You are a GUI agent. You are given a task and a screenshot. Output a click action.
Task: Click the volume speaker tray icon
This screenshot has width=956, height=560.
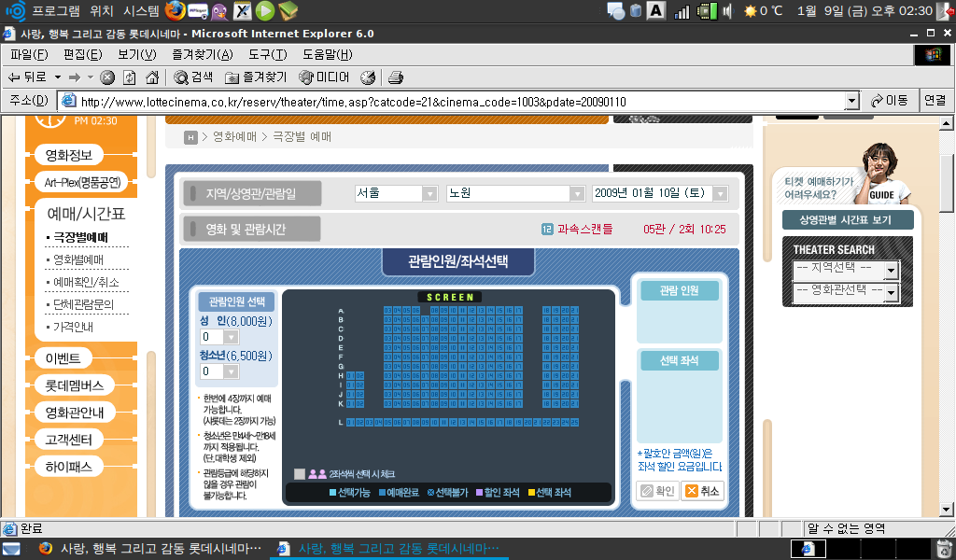pos(728,11)
